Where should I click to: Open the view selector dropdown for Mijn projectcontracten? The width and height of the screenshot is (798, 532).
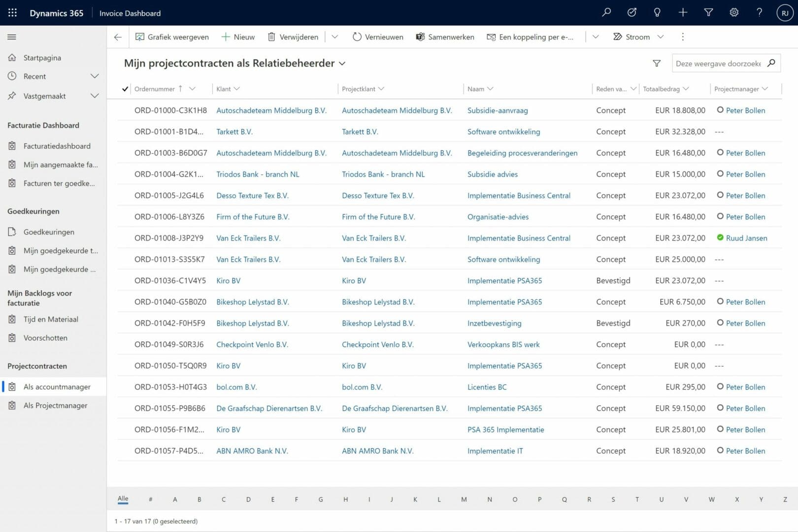click(342, 64)
